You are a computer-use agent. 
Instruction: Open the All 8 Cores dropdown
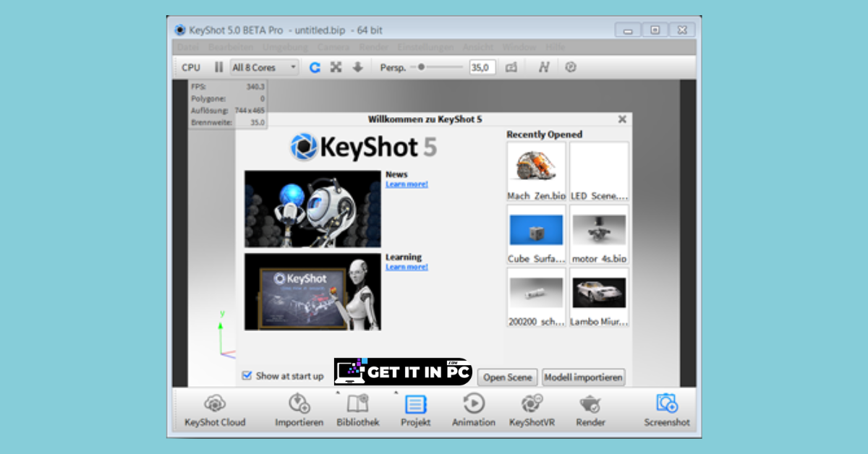(264, 67)
